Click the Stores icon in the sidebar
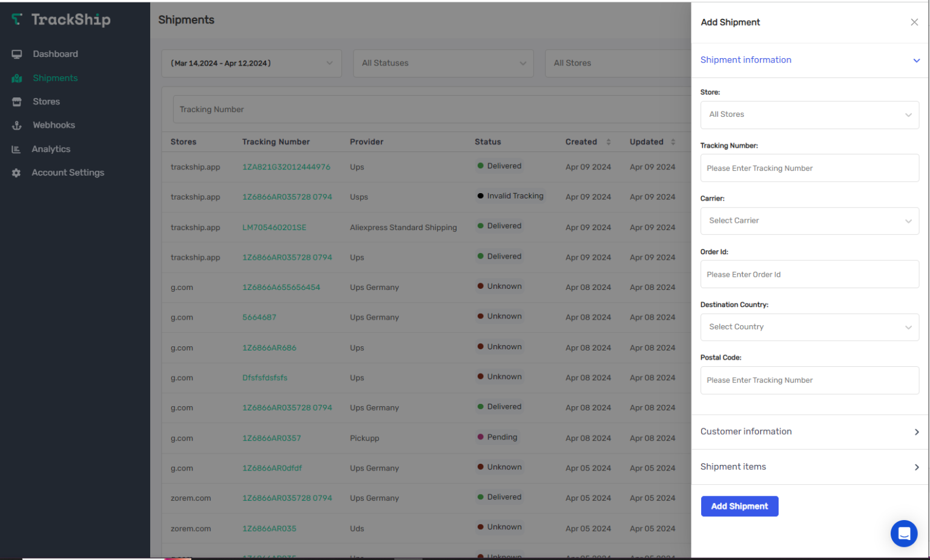 coord(16,101)
